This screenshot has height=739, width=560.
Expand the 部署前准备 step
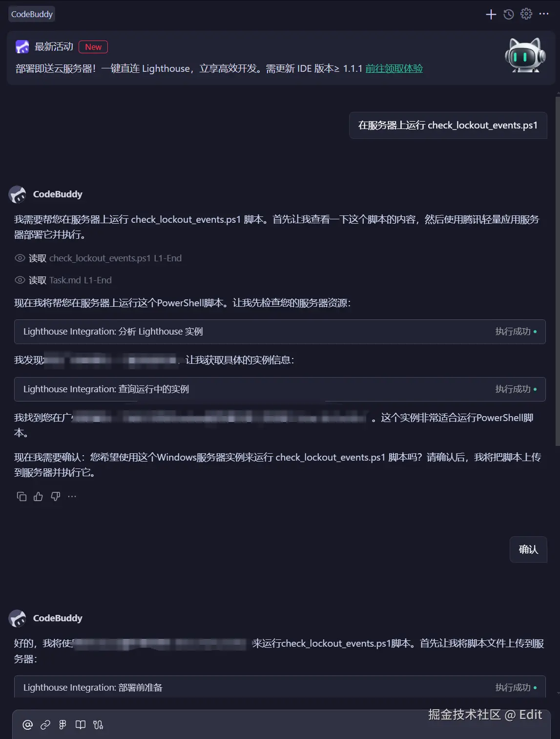point(280,687)
